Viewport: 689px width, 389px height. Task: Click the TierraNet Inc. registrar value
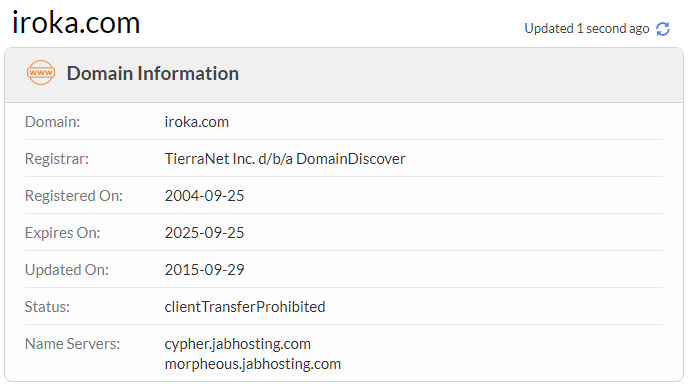[285, 159]
